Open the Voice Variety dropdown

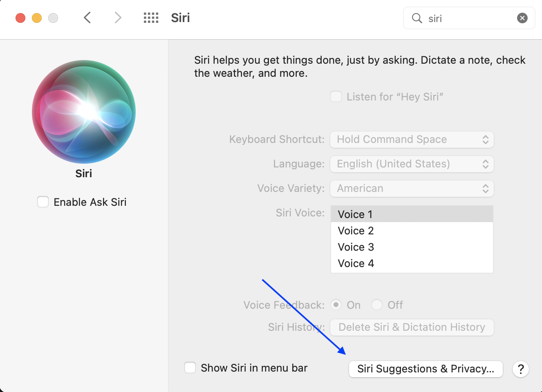412,189
